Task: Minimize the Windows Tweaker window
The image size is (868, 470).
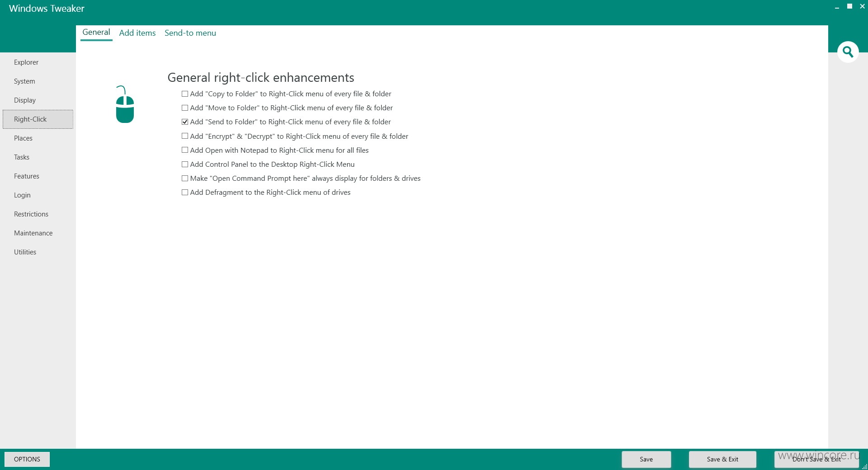Action: point(837,7)
